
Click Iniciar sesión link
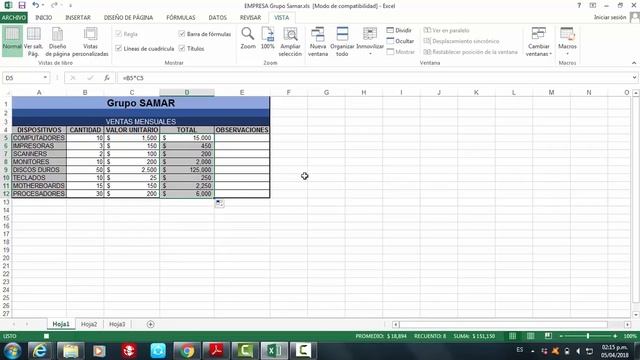pos(610,17)
